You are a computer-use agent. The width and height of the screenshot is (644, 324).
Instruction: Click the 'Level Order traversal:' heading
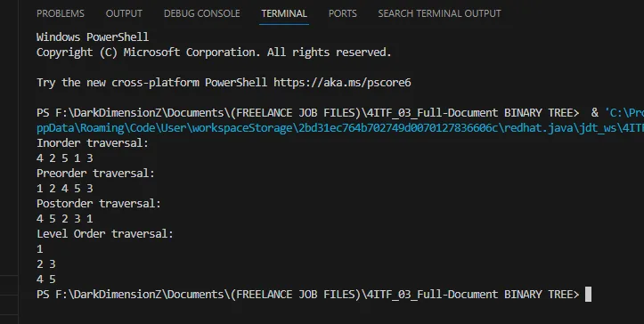pos(105,234)
